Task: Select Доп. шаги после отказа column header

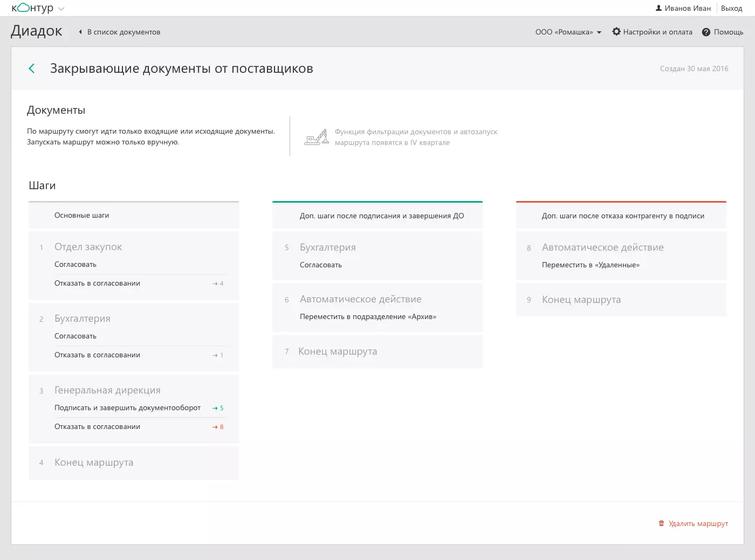Action: (x=621, y=215)
